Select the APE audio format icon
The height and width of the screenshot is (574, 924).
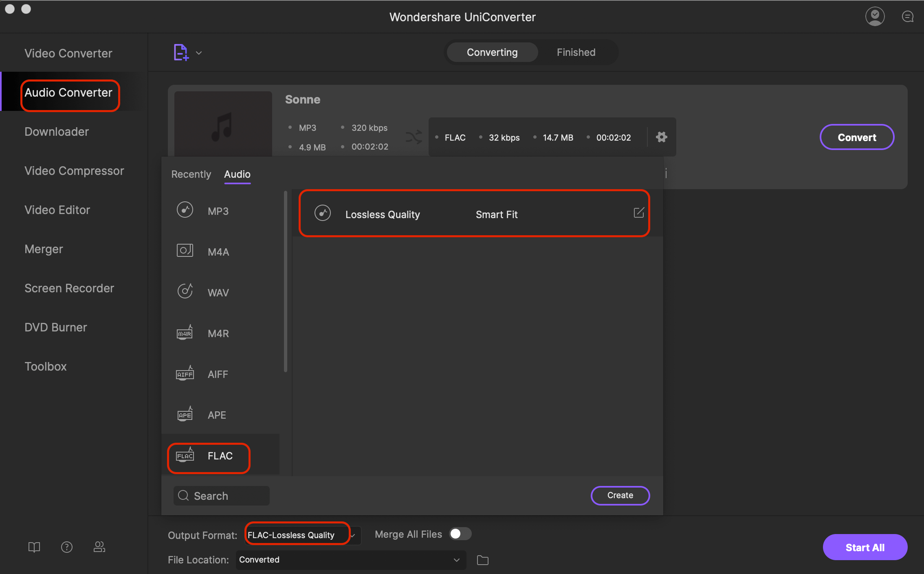pos(185,414)
